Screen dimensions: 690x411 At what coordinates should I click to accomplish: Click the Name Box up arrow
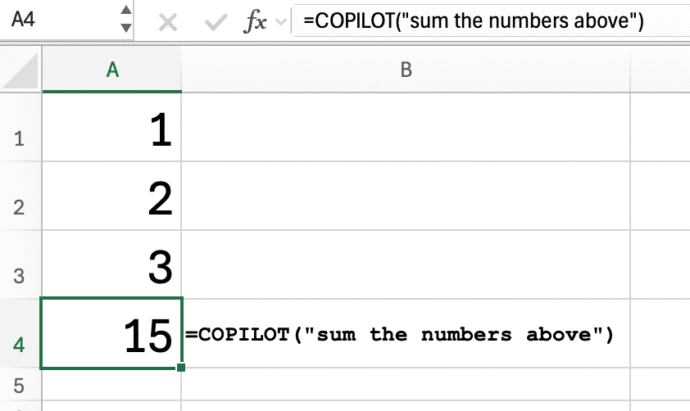pyautogui.click(x=125, y=13)
